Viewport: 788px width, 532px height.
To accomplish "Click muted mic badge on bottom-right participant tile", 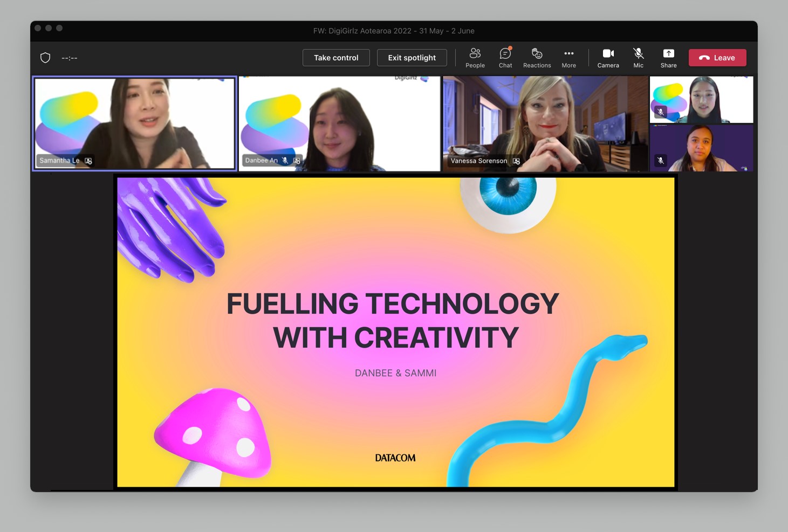I will click(x=660, y=160).
